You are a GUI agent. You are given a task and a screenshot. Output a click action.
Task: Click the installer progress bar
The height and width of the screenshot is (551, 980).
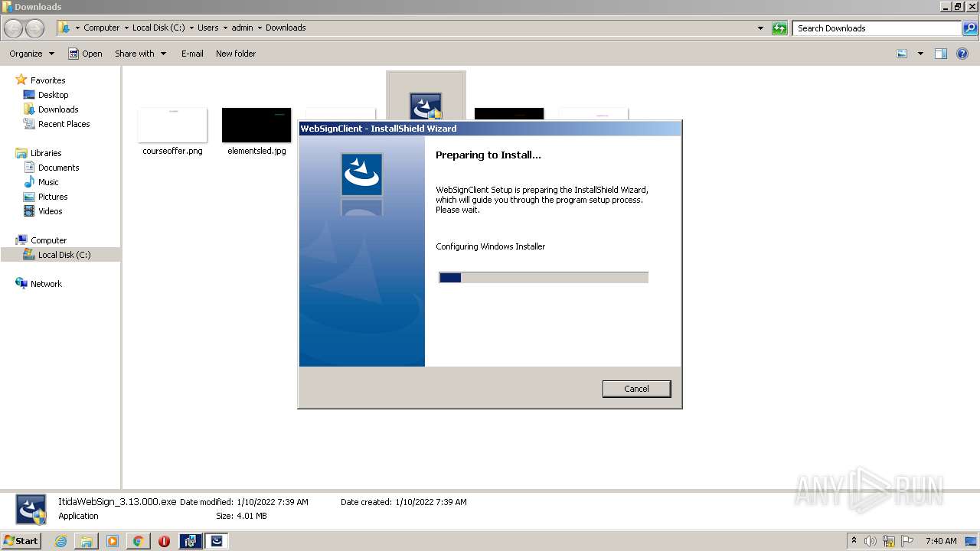pyautogui.click(x=544, y=278)
